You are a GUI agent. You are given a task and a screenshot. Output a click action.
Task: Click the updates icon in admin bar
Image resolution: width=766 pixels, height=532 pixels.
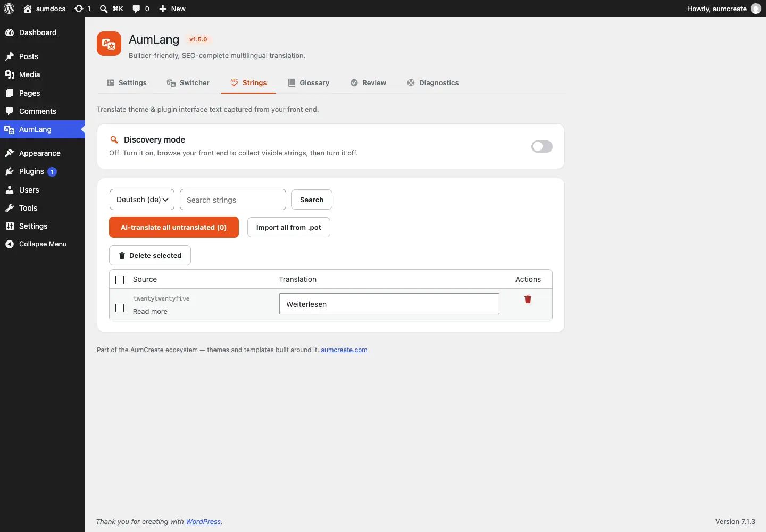tap(79, 9)
